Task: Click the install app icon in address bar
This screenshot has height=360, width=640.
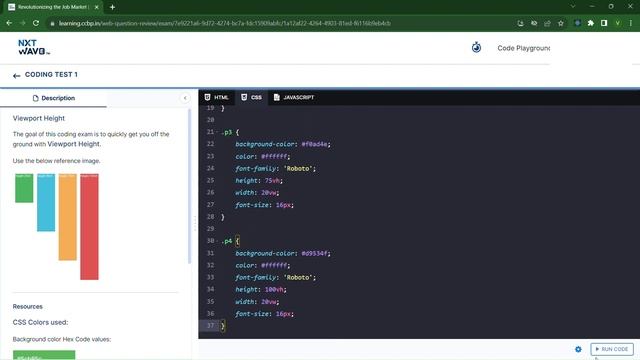Action: coord(520,23)
